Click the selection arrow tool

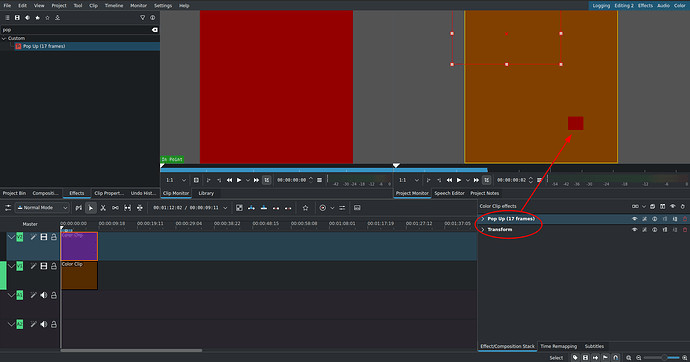(x=91, y=208)
